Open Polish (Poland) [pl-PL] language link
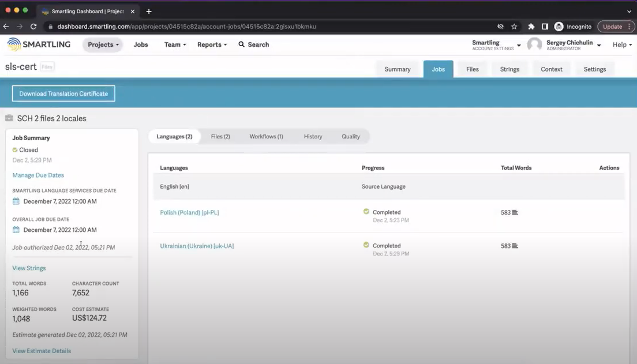Image resolution: width=637 pixels, height=364 pixels. coord(189,212)
